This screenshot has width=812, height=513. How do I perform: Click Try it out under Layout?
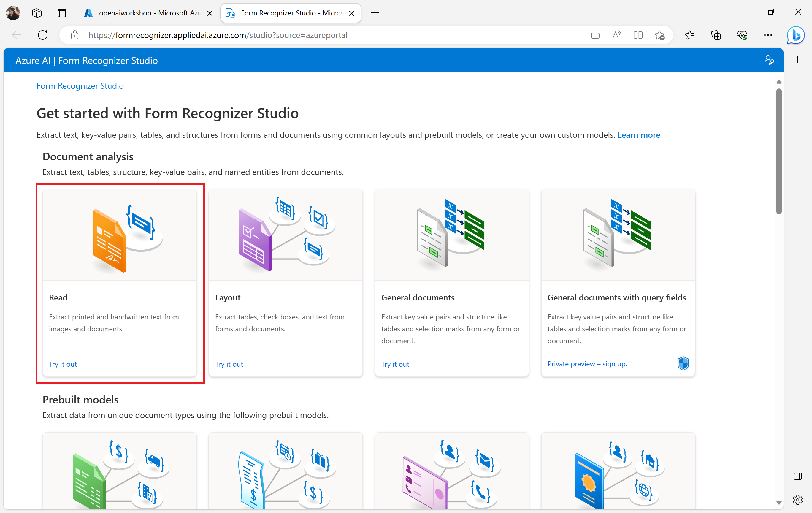pos(229,364)
